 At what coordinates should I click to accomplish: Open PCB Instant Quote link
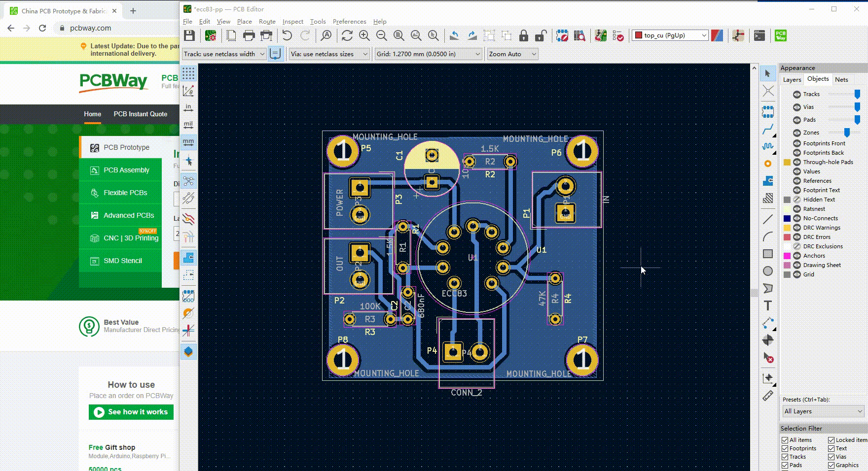tap(140, 114)
